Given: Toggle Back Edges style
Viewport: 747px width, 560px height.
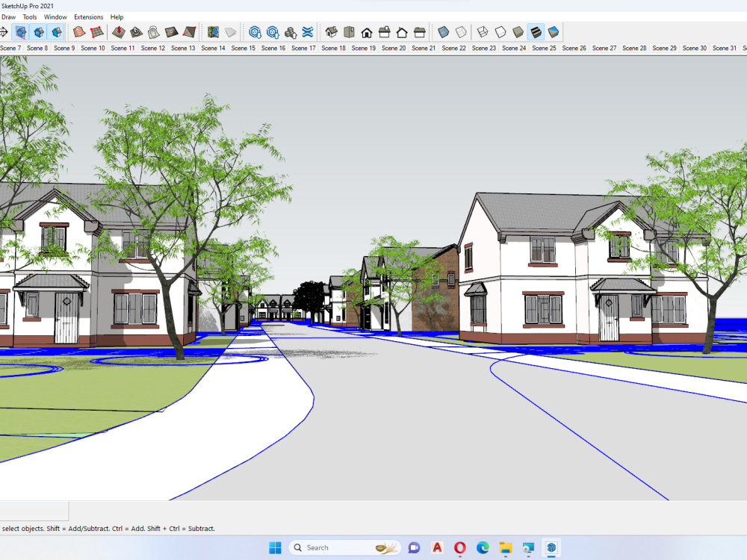Looking at the screenshot, I should [x=461, y=32].
